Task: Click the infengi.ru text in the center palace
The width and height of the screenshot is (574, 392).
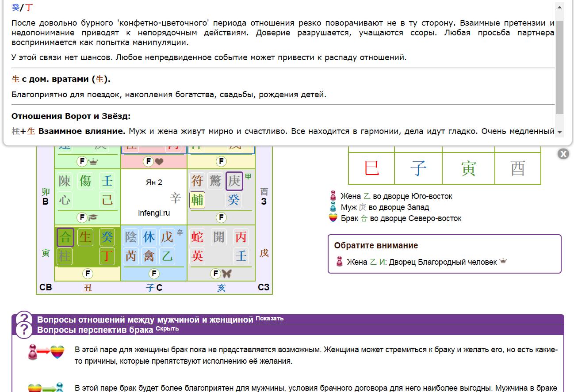Action: pos(154,213)
